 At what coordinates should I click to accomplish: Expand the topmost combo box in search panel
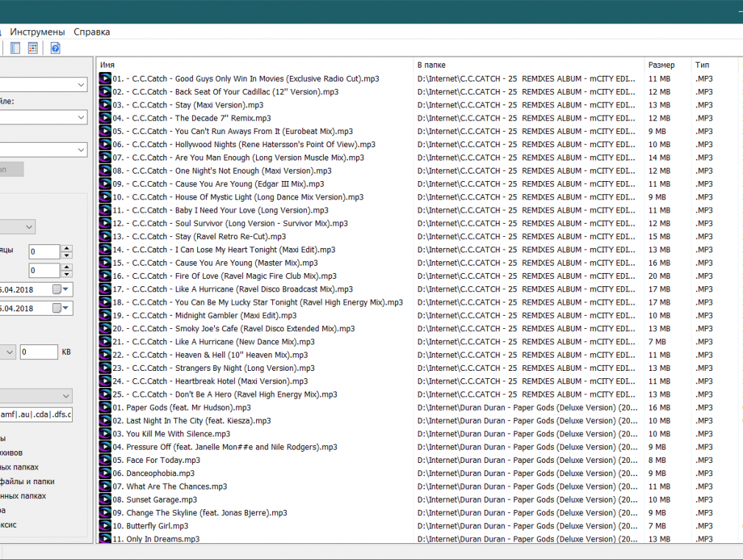coord(81,85)
